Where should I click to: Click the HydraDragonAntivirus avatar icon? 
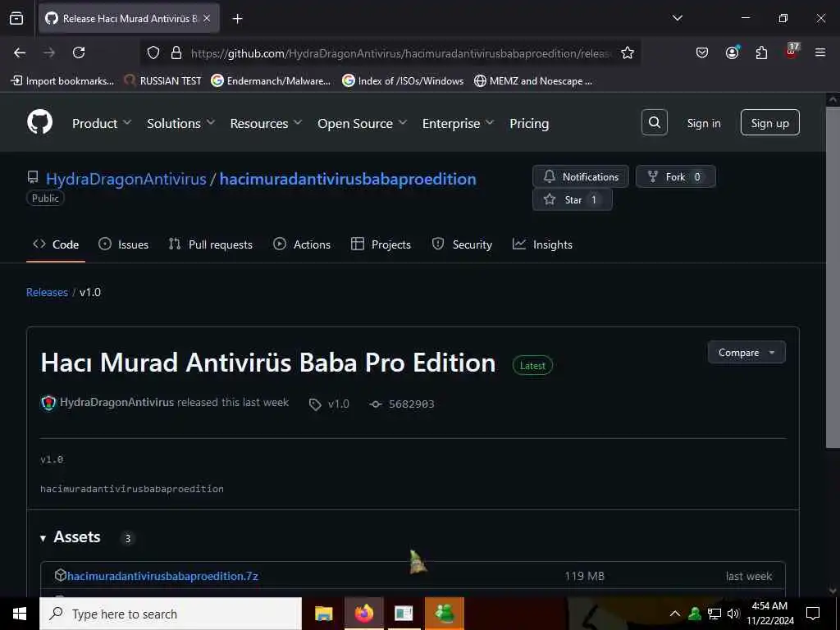click(48, 402)
